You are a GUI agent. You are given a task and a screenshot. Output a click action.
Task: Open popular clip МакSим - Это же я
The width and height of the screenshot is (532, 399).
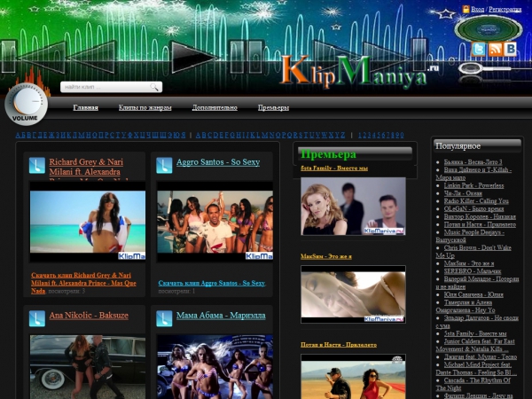click(x=469, y=263)
